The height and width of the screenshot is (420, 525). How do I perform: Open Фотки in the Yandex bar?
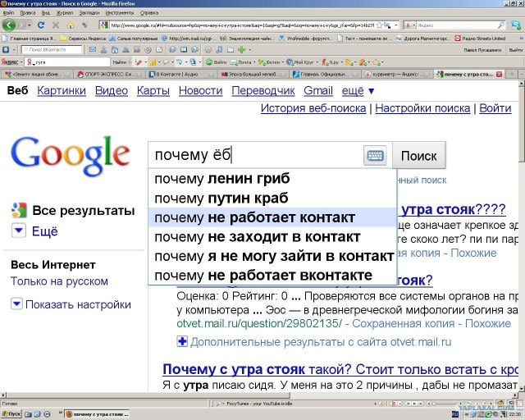(x=269, y=62)
